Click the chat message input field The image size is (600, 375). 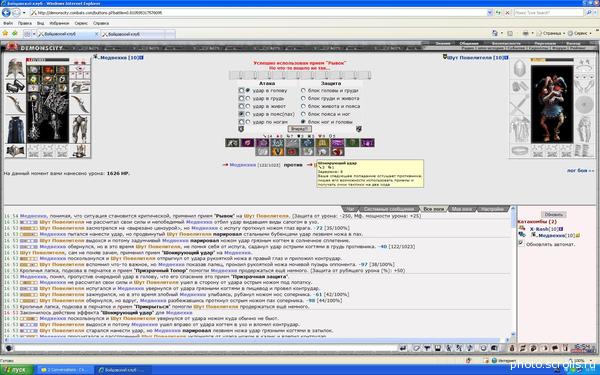(206, 348)
